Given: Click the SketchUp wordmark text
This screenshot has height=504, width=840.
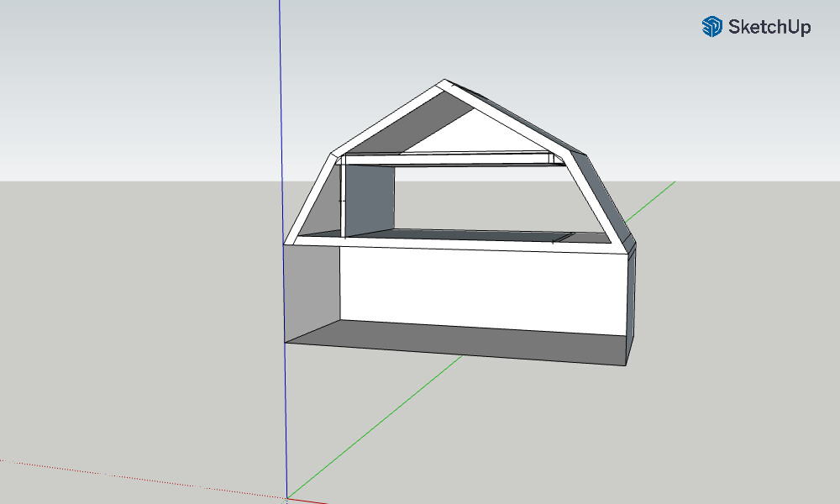Looking at the screenshot, I should point(769,27).
